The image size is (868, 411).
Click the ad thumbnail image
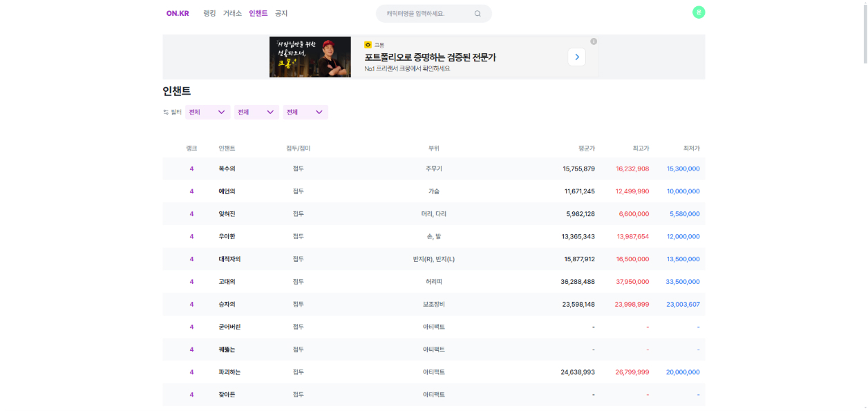click(x=310, y=57)
